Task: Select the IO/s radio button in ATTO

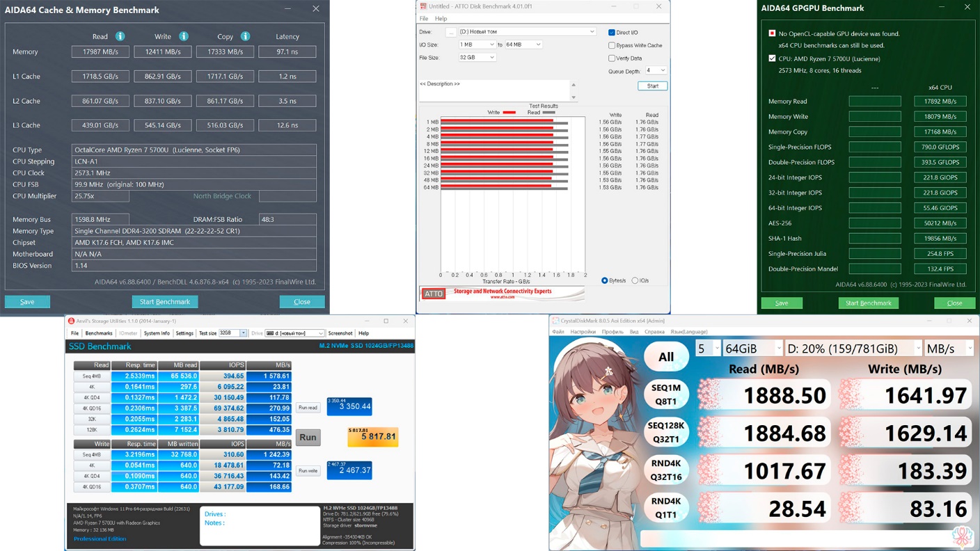Action: (635, 281)
